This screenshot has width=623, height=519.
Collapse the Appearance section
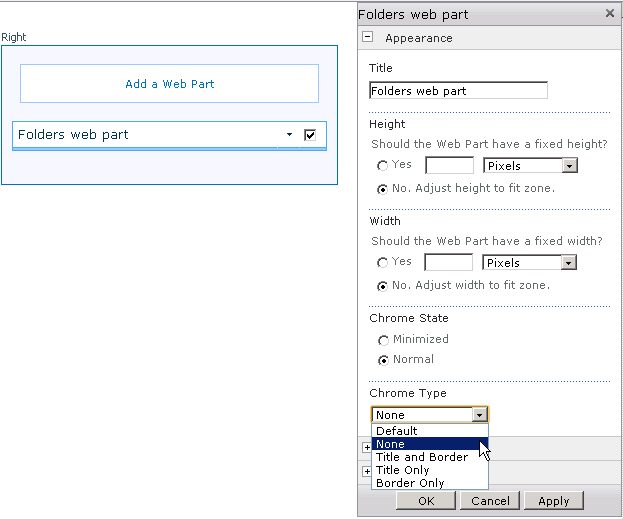coord(368,38)
